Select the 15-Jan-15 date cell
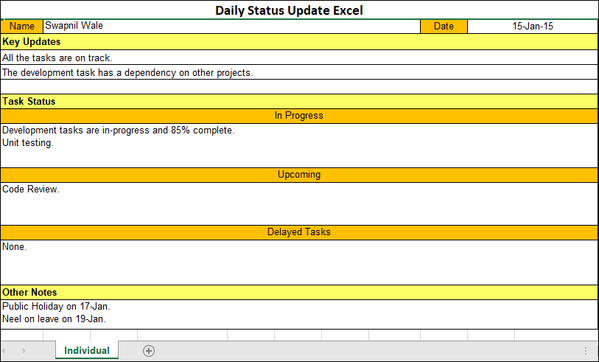Screen dimensions: 599x362 click(533, 26)
